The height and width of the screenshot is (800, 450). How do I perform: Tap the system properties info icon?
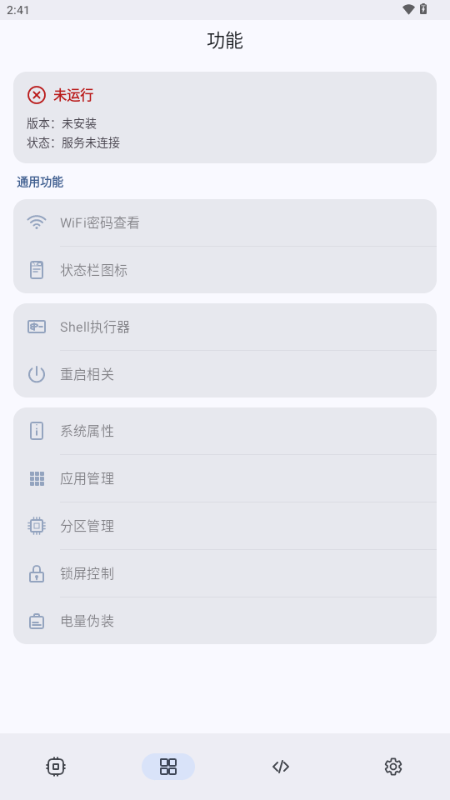(x=36, y=431)
